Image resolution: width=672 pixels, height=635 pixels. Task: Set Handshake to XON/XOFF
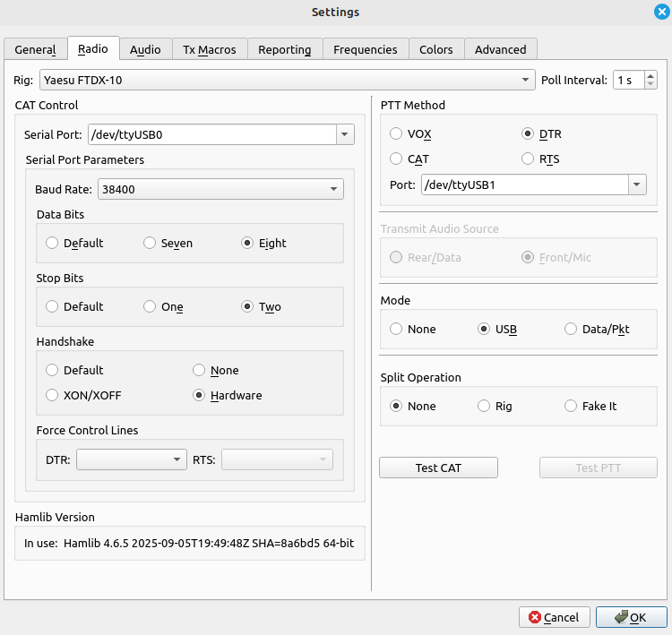[x=52, y=395]
